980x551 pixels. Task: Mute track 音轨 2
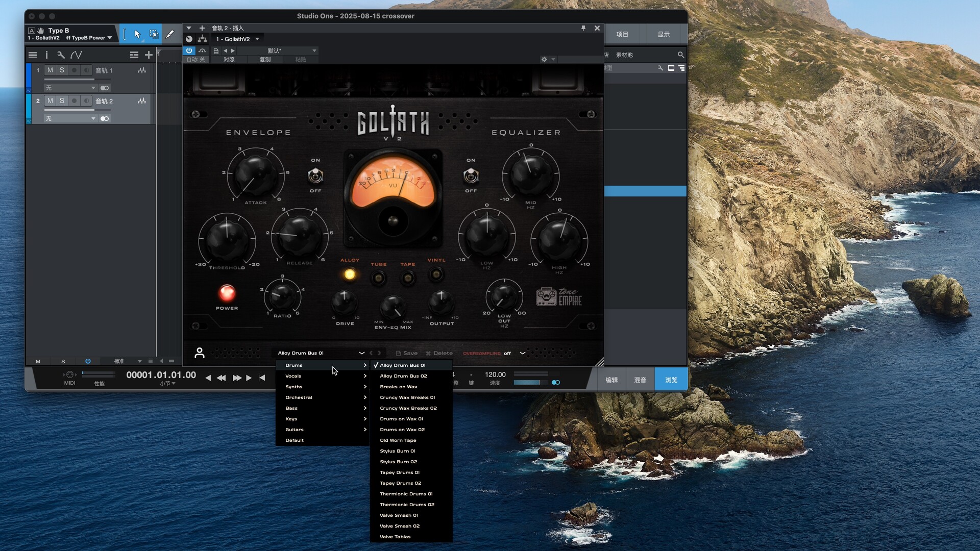click(50, 101)
